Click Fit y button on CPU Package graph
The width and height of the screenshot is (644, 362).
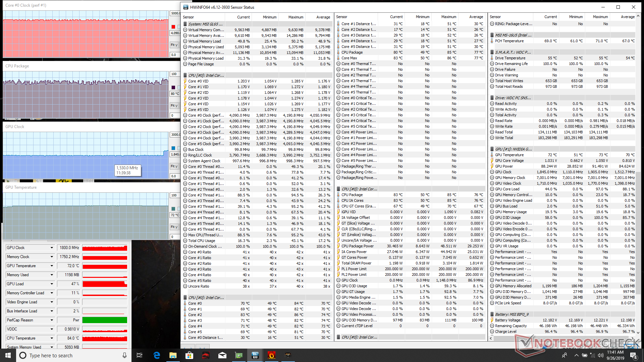coord(174,106)
